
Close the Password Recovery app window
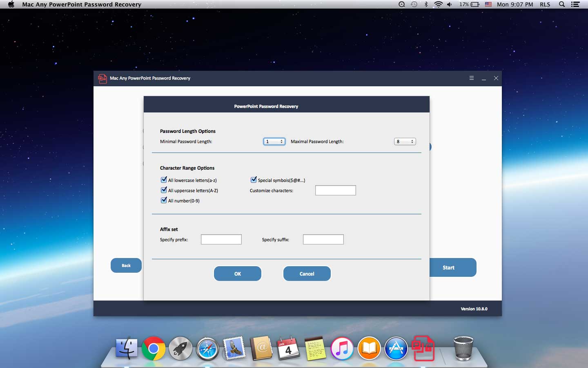[496, 78]
